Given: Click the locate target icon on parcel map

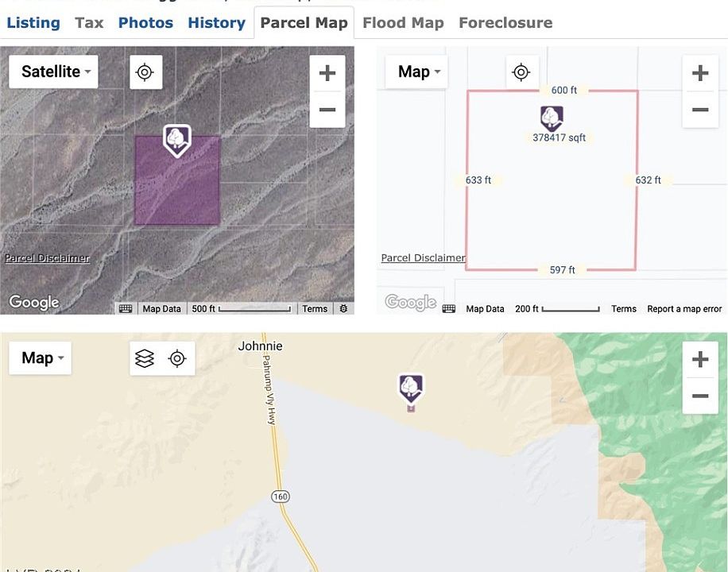Looking at the screenshot, I should point(521,72).
